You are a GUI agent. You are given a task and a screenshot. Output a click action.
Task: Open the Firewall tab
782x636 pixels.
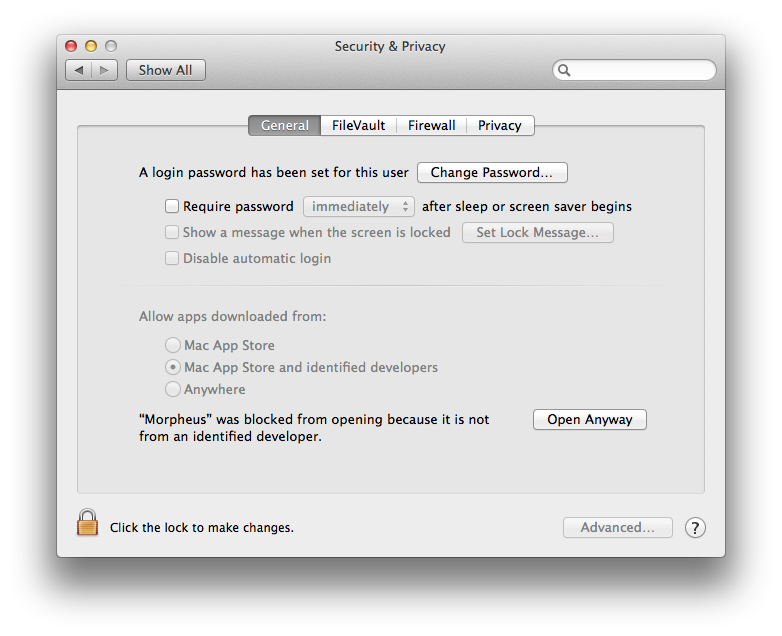coord(431,126)
